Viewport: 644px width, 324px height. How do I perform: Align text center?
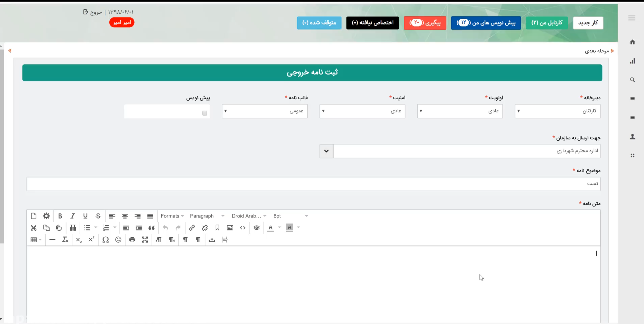click(125, 216)
